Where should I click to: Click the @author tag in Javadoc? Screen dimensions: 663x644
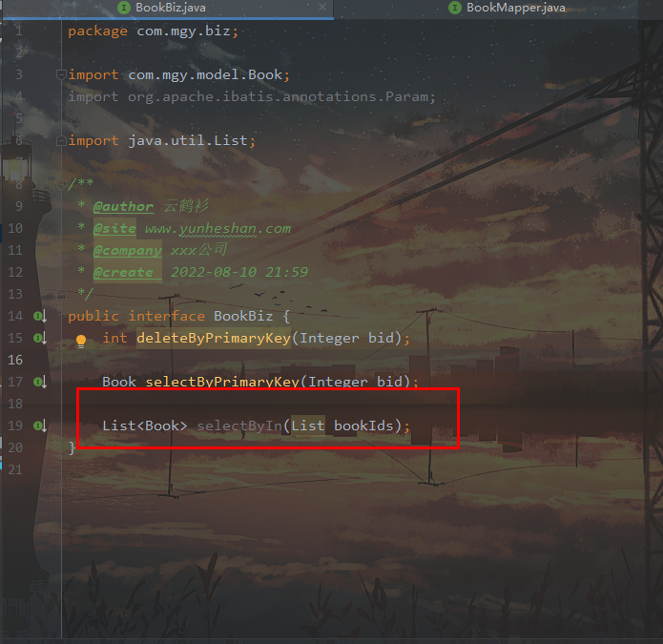[x=123, y=206]
